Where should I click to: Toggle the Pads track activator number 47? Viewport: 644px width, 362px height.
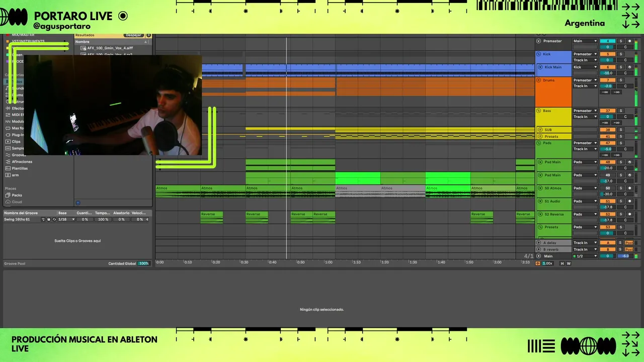(608, 143)
